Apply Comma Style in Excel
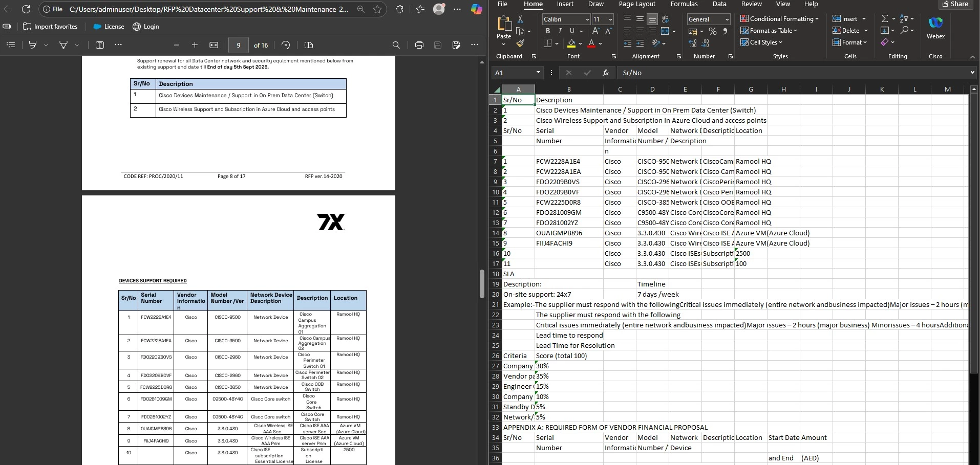 pyautogui.click(x=725, y=32)
